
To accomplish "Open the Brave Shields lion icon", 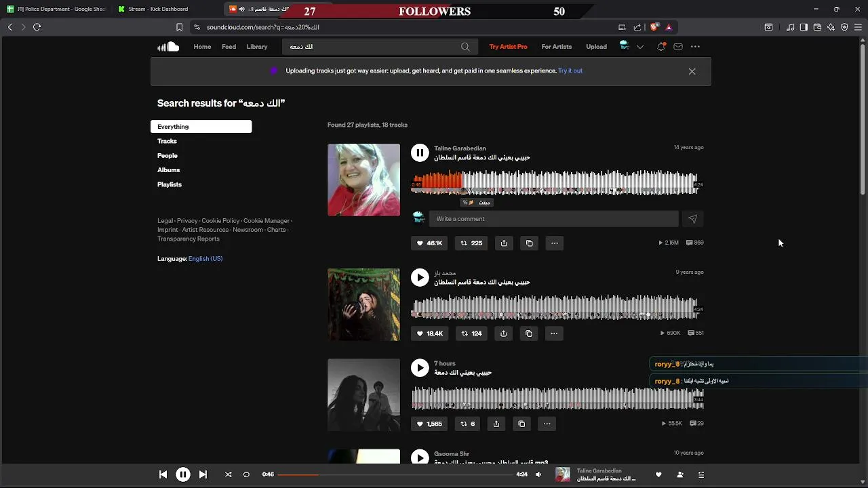I will coord(654,27).
